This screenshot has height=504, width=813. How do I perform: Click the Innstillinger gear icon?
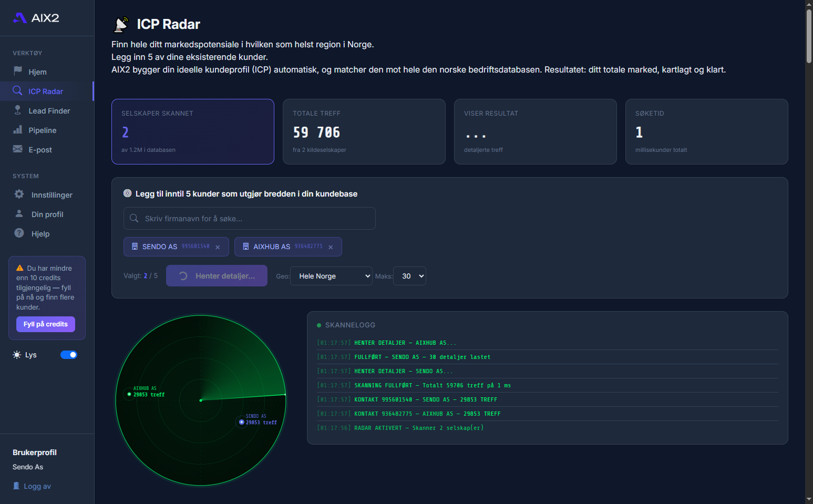pos(19,194)
